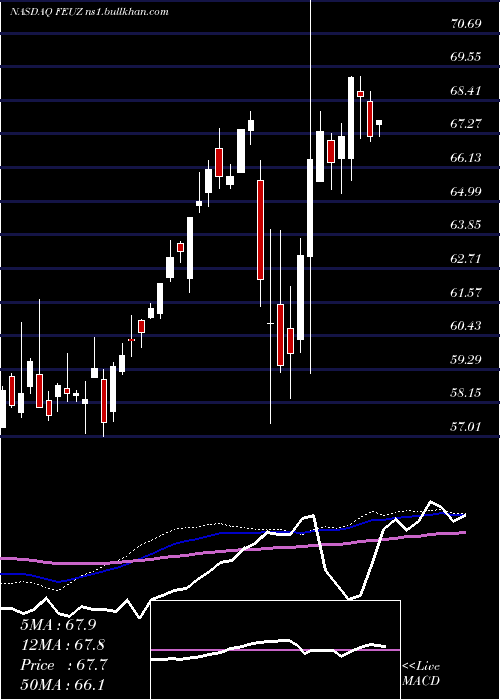This screenshot has width=500, height=700.
Task: Click the 61.57 price axis label
Action: [466, 292]
